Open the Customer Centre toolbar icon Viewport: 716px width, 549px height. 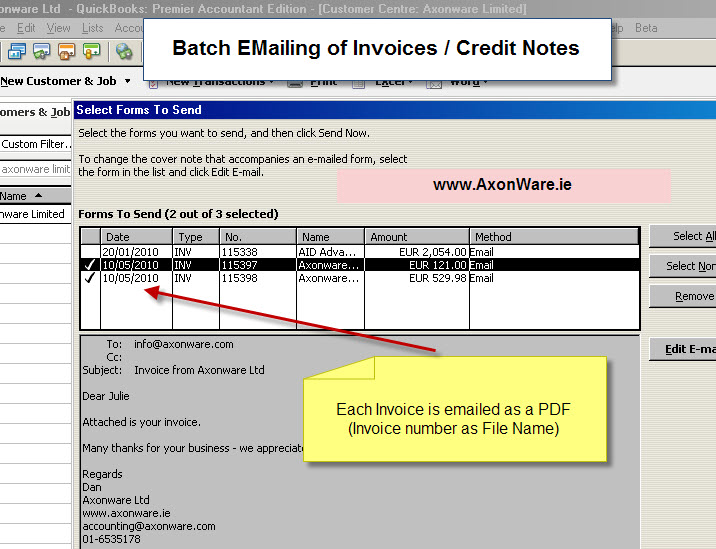tap(42, 51)
